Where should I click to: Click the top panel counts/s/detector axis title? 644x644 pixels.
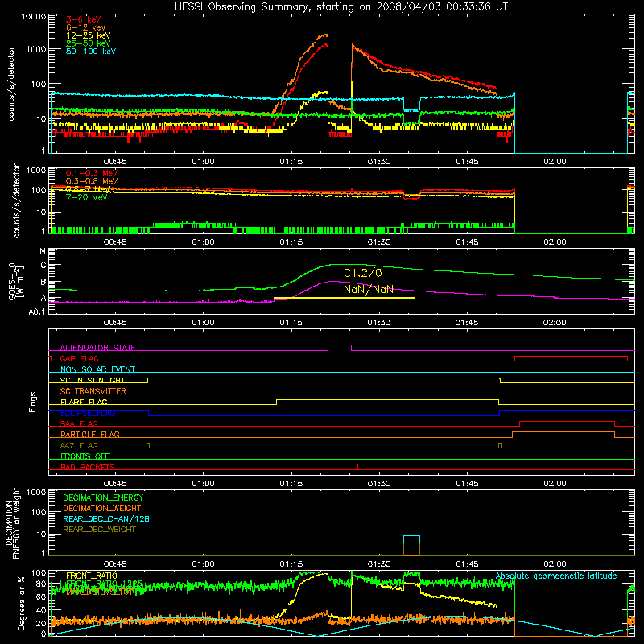click(x=11, y=84)
